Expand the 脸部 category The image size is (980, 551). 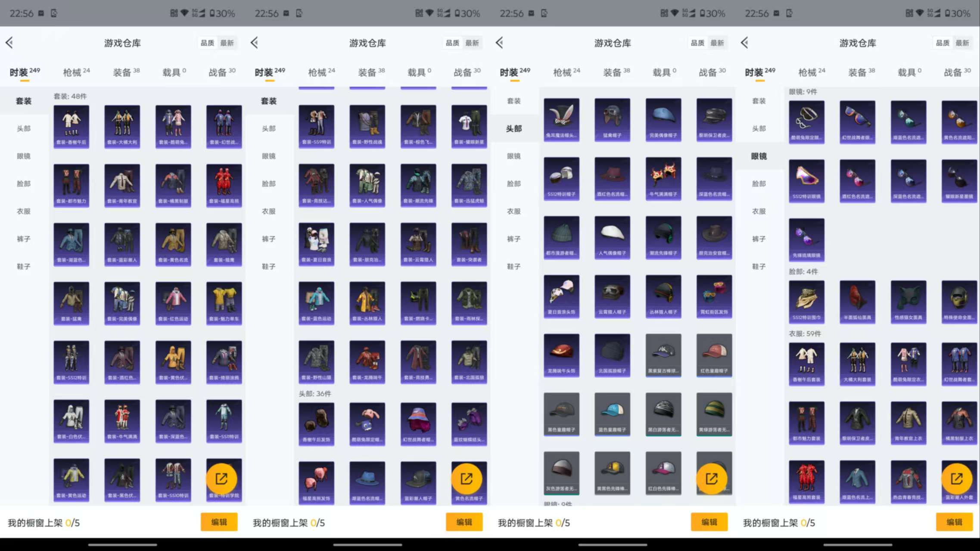click(24, 183)
